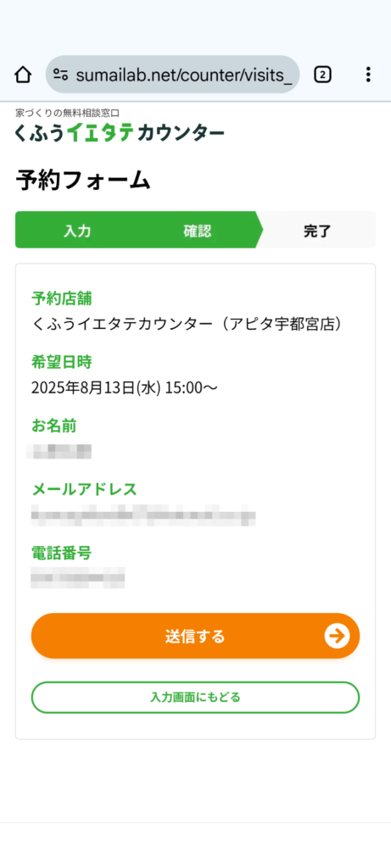Tap the arrow icon on 送信する button

coord(337,636)
